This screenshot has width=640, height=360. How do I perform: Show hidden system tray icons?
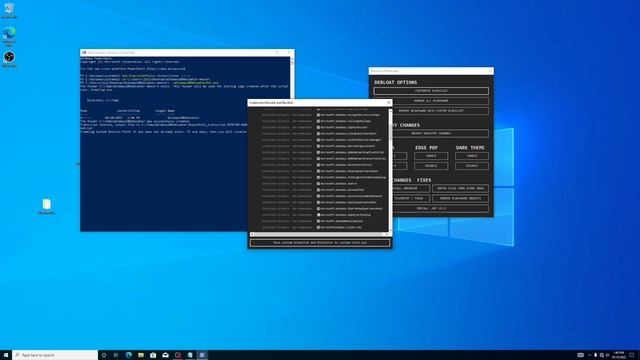click(x=589, y=355)
